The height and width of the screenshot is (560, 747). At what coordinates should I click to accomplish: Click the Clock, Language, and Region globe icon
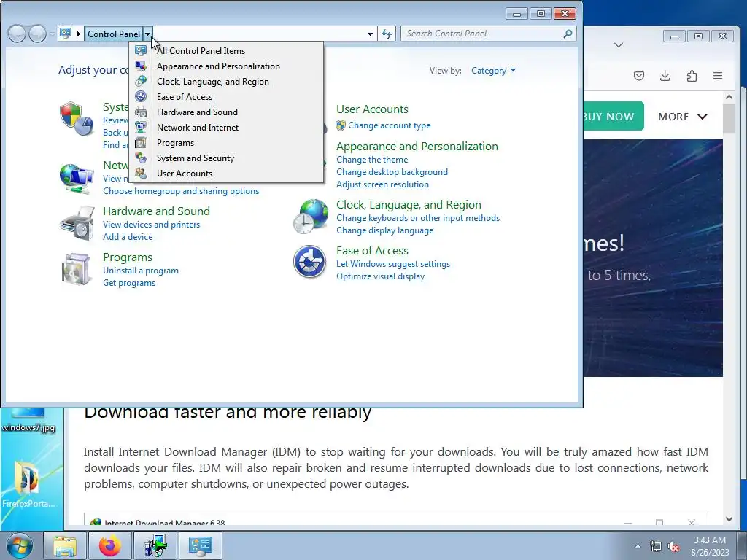[x=311, y=217]
